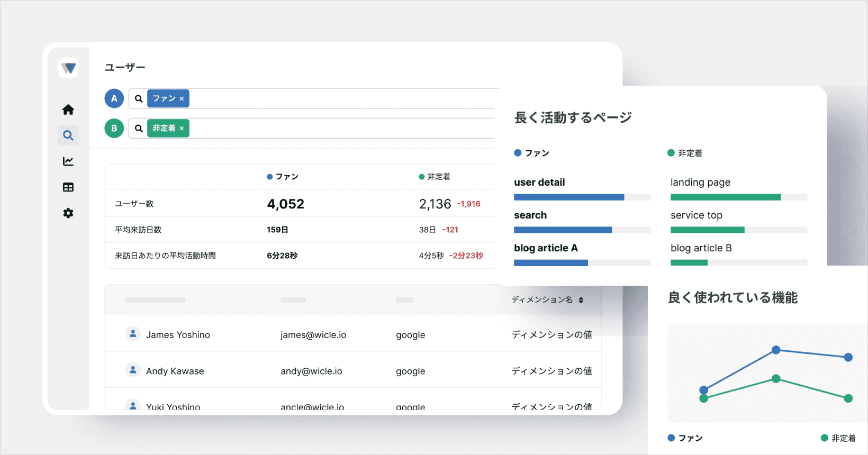The width and height of the screenshot is (868, 455).
Task: Select the search magnifier sidebar icon
Action: 68,135
